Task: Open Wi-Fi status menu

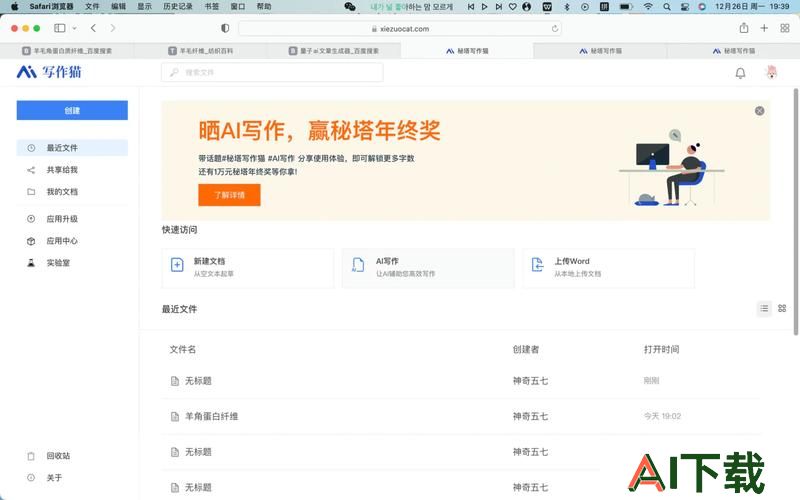Action: click(648, 7)
